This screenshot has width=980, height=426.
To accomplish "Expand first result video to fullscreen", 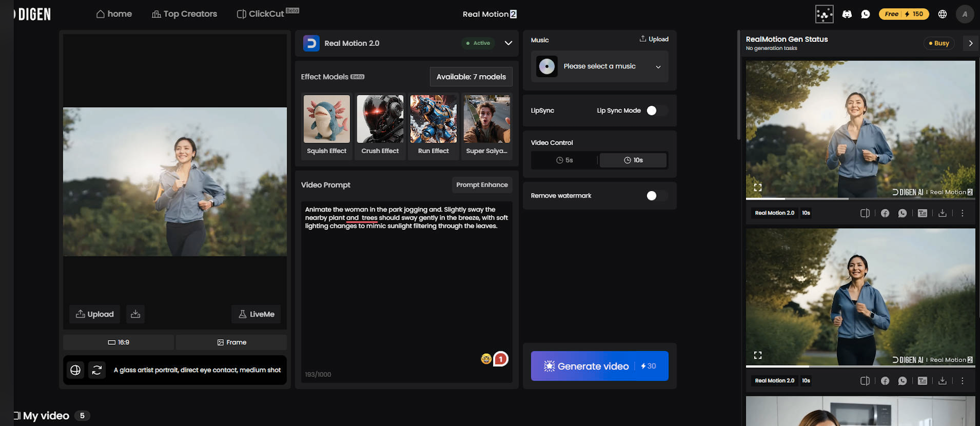I will [758, 187].
